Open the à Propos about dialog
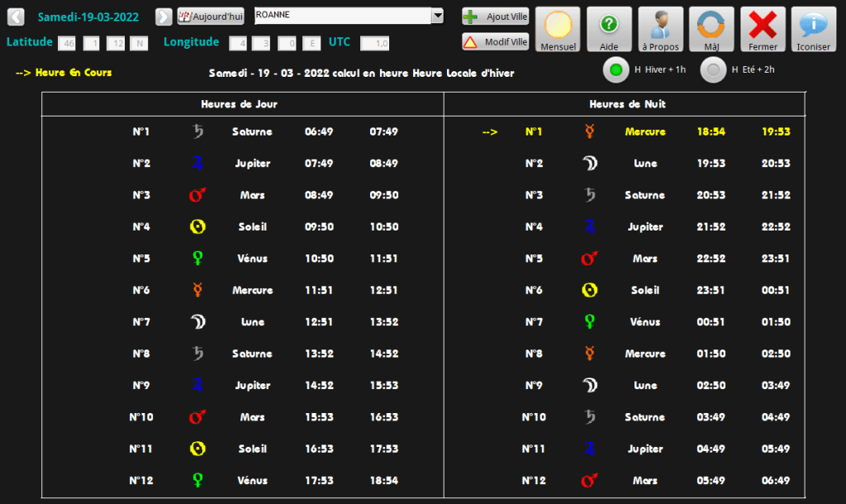The height and width of the screenshot is (504, 846). pyautogui.click(x=660, y=29)
